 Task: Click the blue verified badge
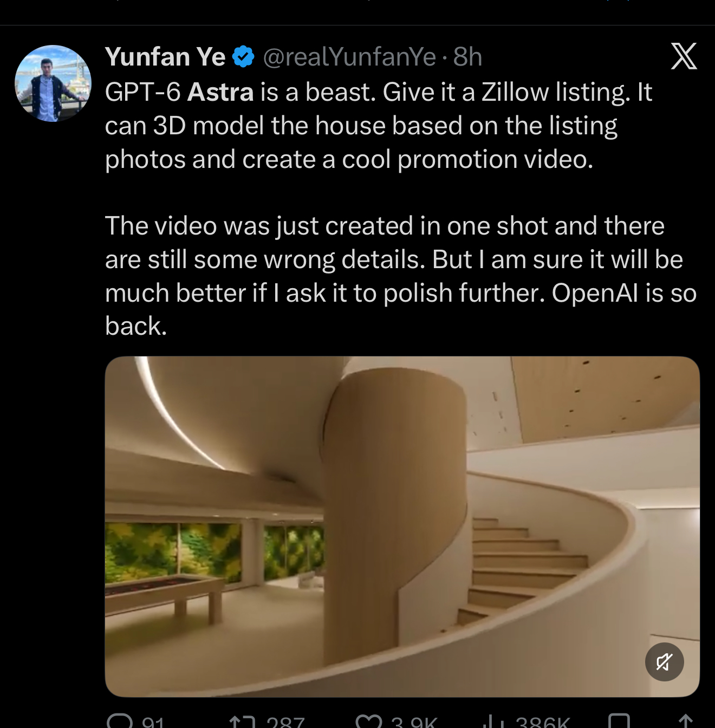click(x=243, y=57)
